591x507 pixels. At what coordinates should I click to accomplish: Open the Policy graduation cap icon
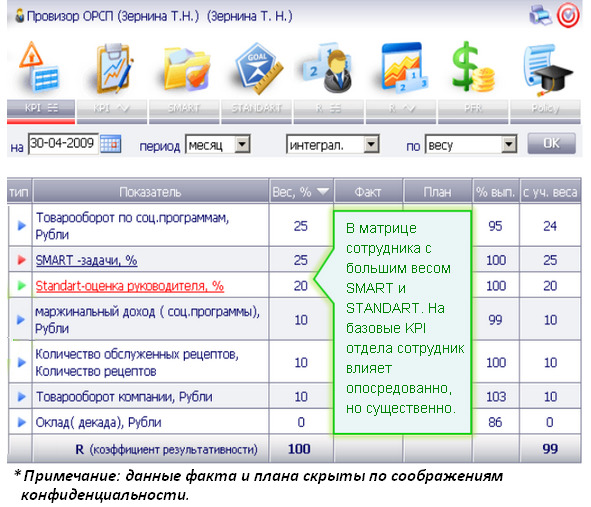pyautogui.click(x=547, y=69)
